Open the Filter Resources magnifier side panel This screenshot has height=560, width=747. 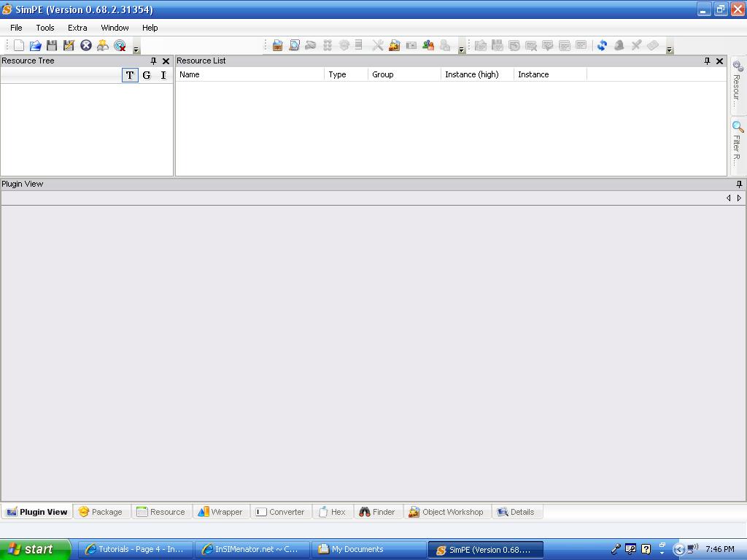tap(738, 142)
